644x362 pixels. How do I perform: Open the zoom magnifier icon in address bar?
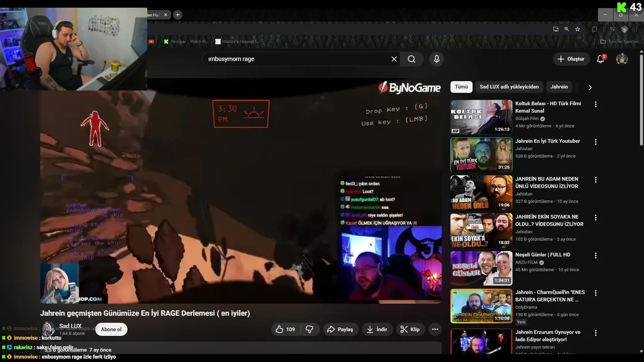pyautogui.click(x=567, y=29)
